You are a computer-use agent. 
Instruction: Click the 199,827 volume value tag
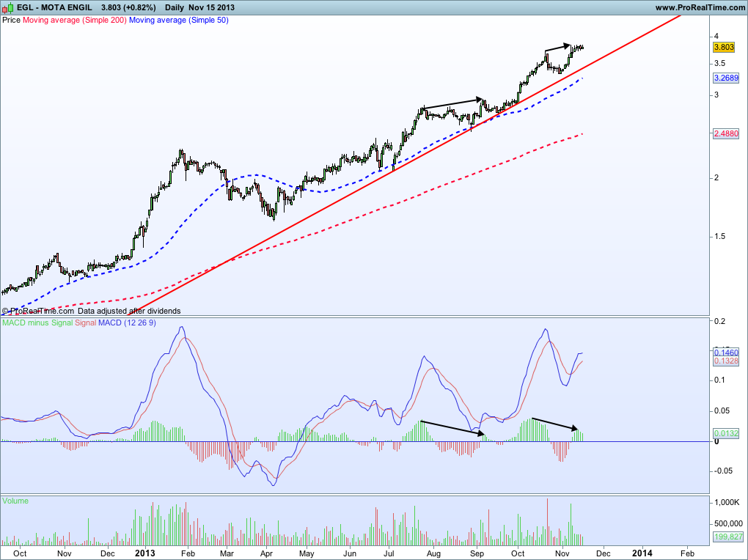click(728, 537)
